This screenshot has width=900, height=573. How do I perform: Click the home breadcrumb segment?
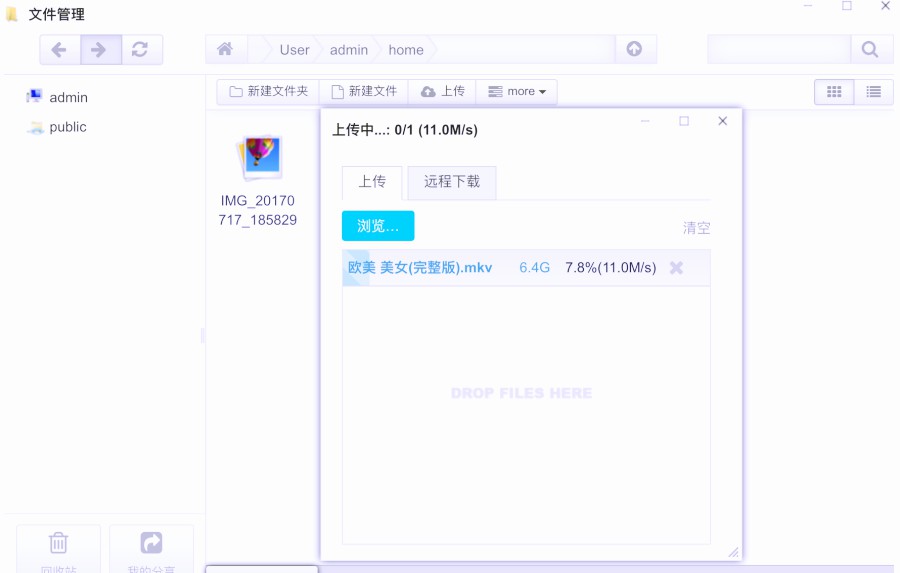(x=406, y=50)
